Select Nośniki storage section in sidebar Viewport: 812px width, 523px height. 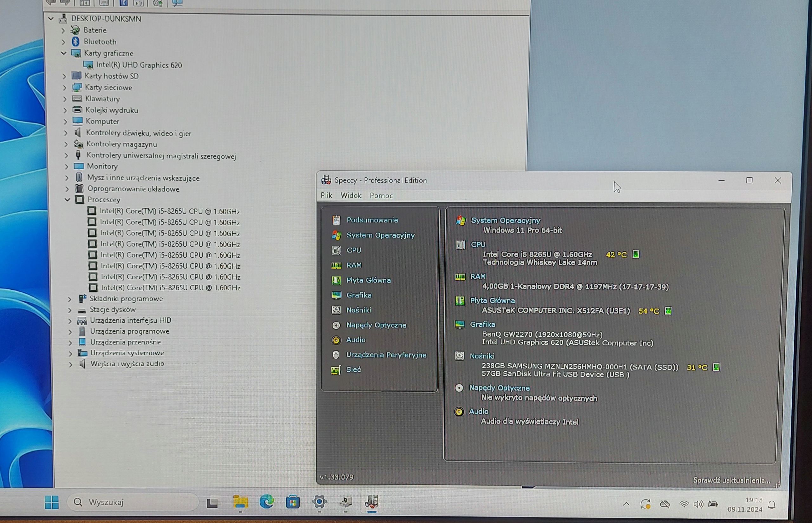coord(358,310)
